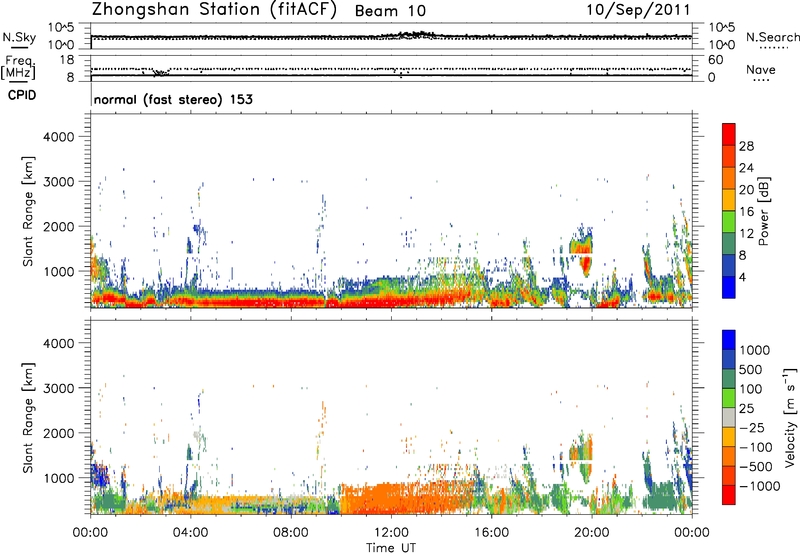800x554 pixels.
Task: Click the 'N.Search' legend label
Action: (772, 37)
